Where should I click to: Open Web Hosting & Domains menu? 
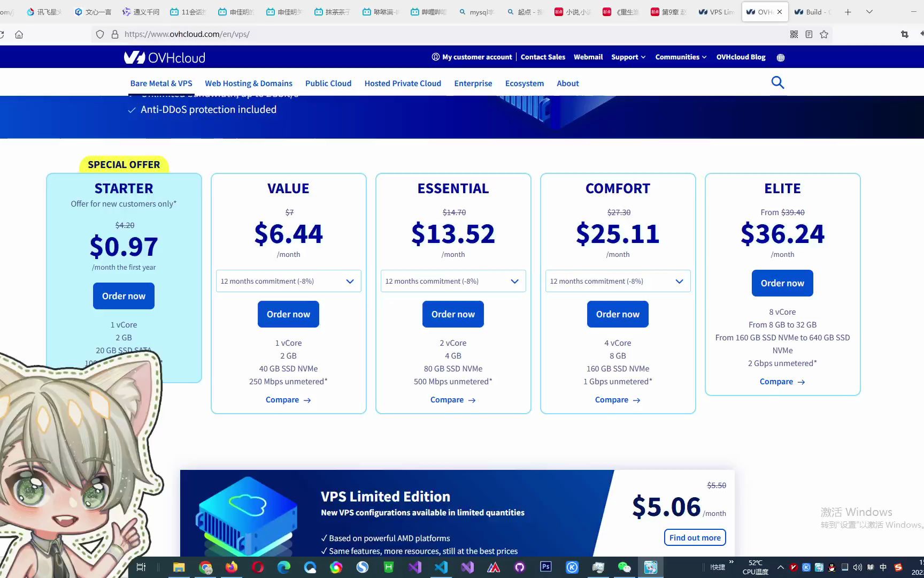click(x=249, y=83)
